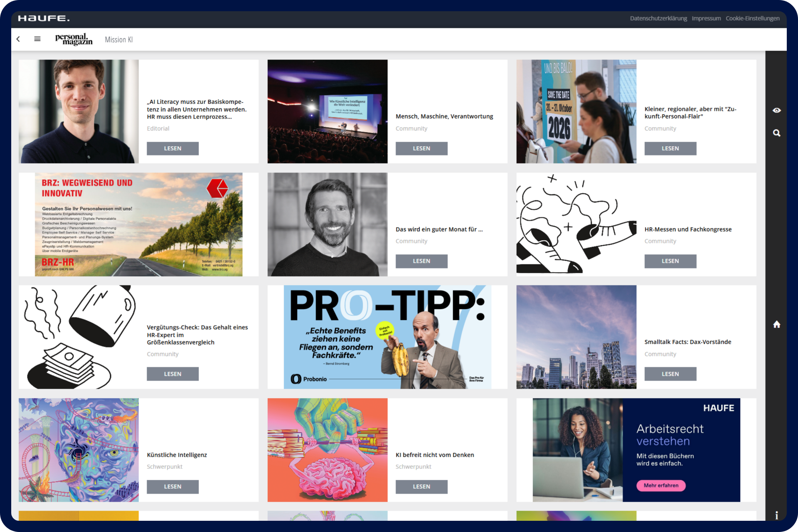This screenshot has height=532, width=798.
Task: Open the Probonio Pro-Tipp ad banner
Action: pyautogui.click(x=387, y=337)
